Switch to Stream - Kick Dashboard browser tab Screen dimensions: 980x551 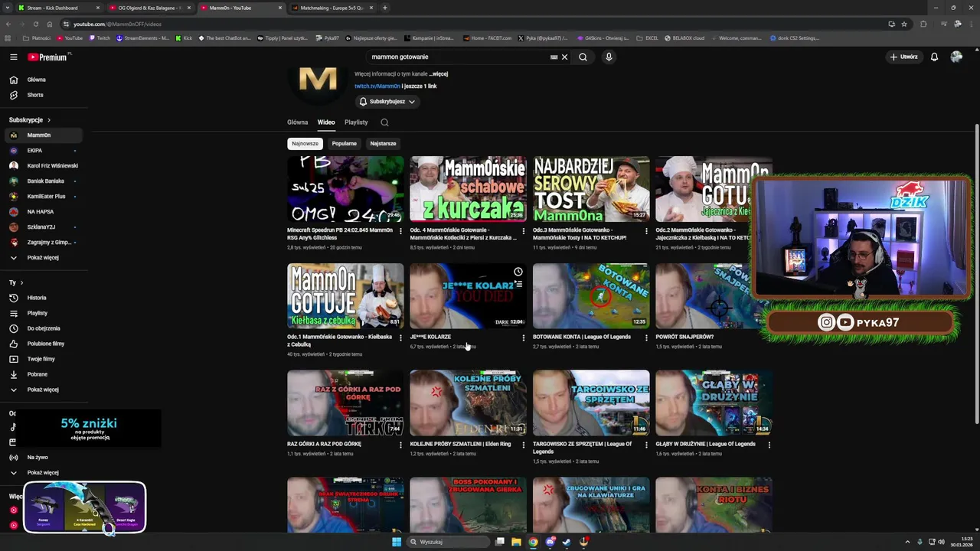58,8
